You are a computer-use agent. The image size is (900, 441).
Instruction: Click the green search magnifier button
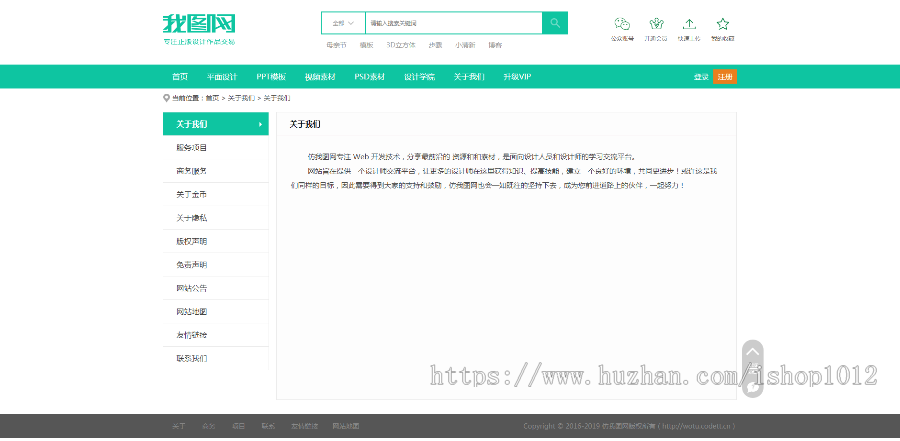pos(554,23)
